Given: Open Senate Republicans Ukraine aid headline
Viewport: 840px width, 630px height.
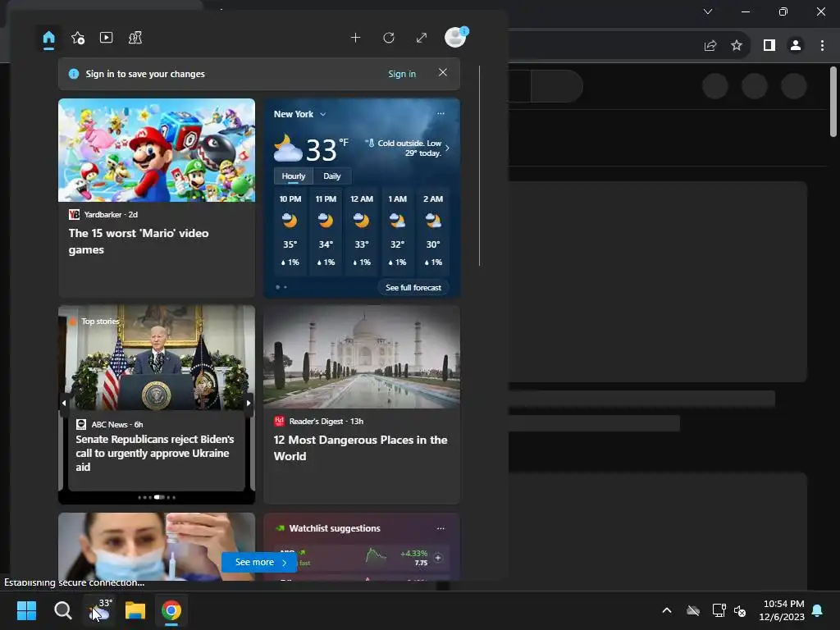Looking at the screenshot, I should point(155,453).
